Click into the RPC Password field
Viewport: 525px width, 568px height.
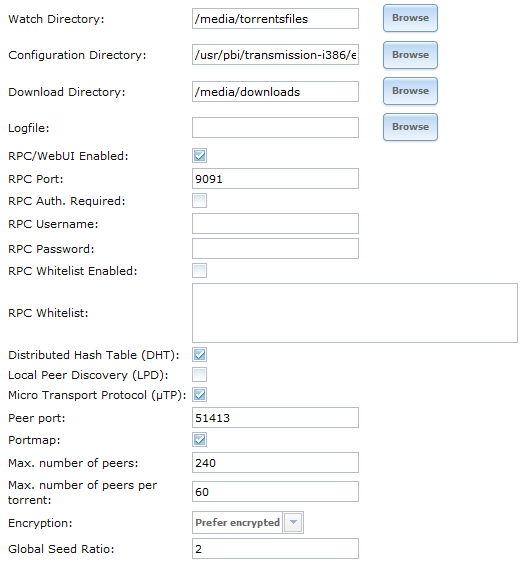275,248
